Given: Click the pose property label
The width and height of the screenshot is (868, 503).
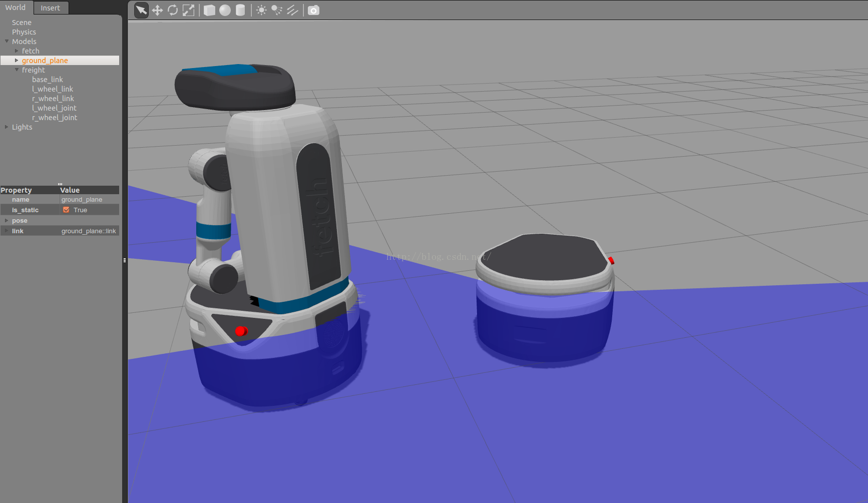Looking at the screenshot, I should click(x=20, y=221).
